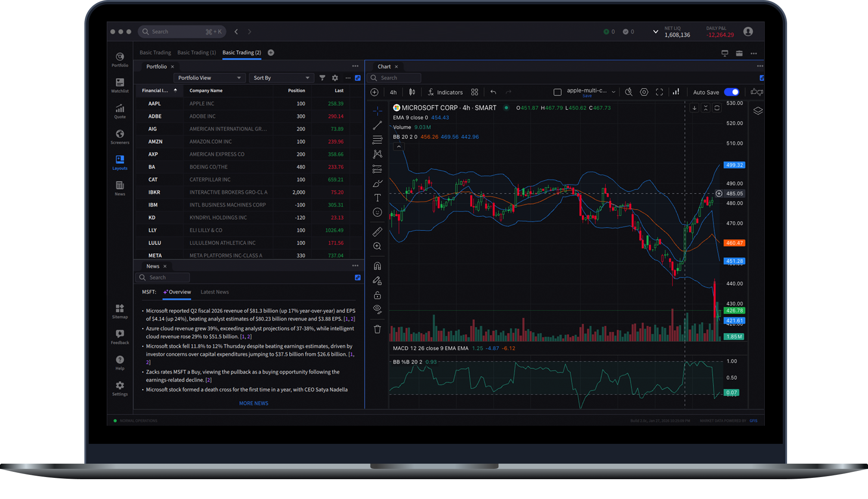Image resolution: width=868 pixels, height=499 pixels.
Task: Delete all drawings with trash icon
Action: 378,329
